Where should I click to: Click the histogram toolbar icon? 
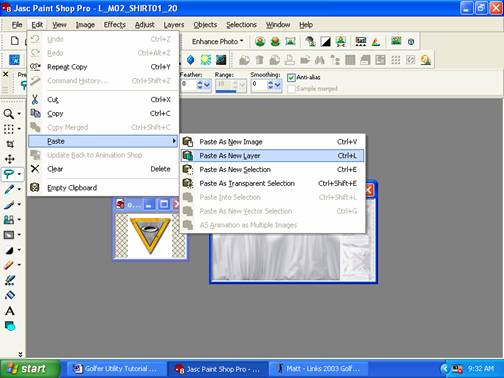coord(361,42)
